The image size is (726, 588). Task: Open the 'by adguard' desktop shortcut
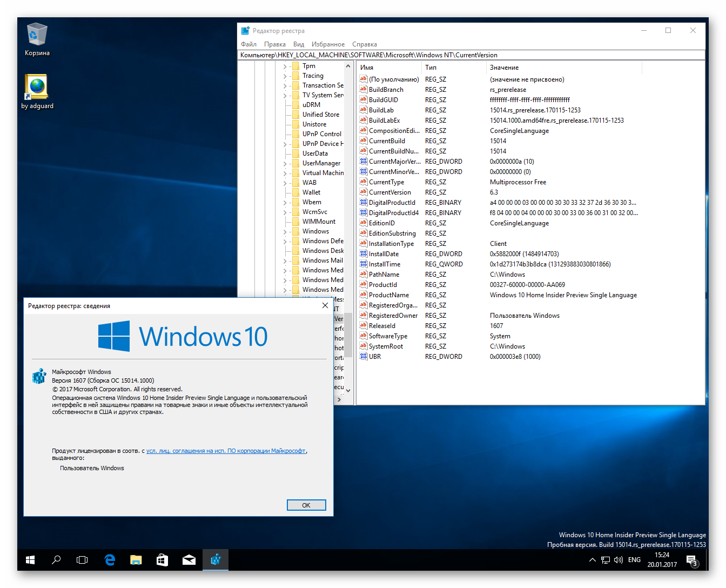click(x=37, y=92)
